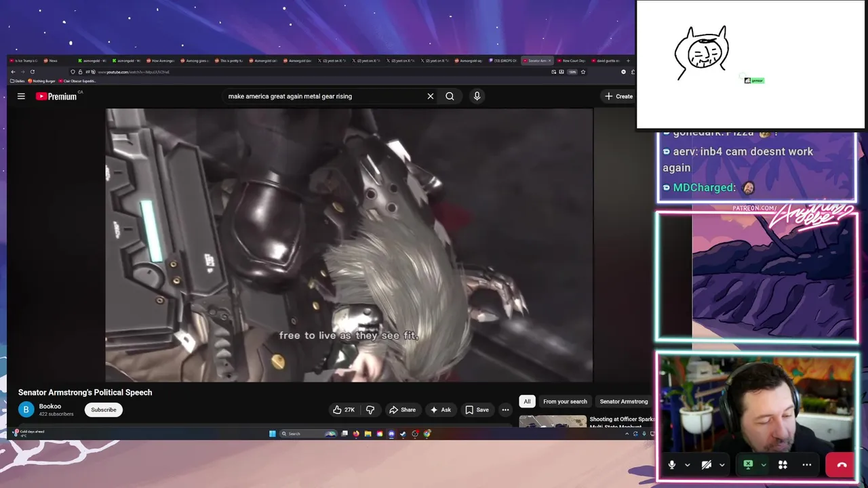Open the activities shapes icon in call
868x488 pixels.
[783, 465]
